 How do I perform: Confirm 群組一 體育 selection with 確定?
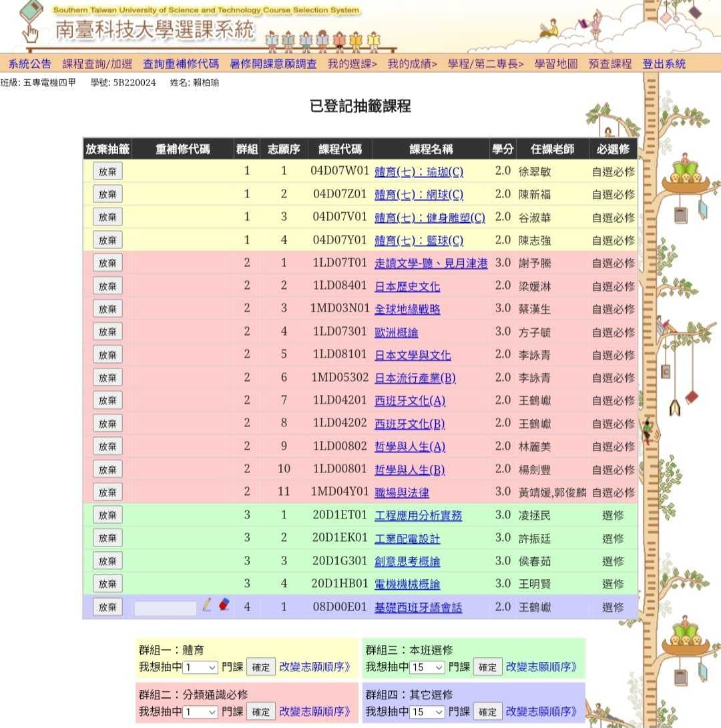click(x=260, y=667)
